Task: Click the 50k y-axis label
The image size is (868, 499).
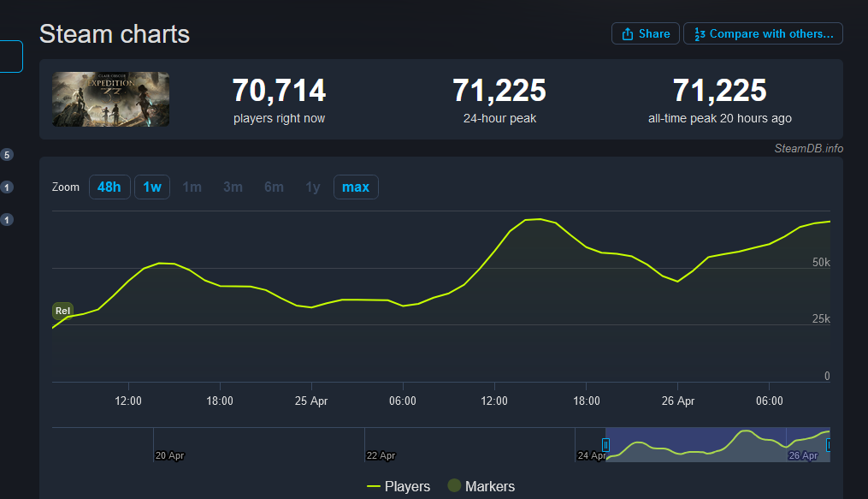Action: coord(821,263)
